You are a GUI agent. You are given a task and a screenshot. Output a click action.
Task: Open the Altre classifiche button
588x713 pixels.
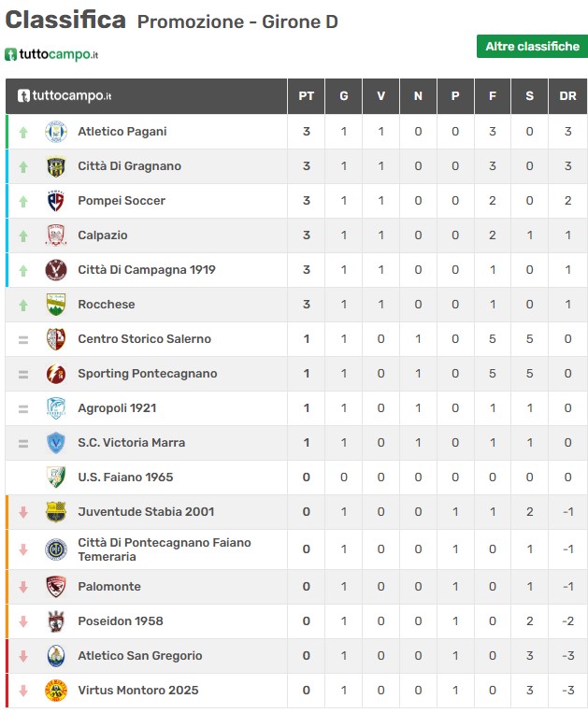click(x=532, y=47)
